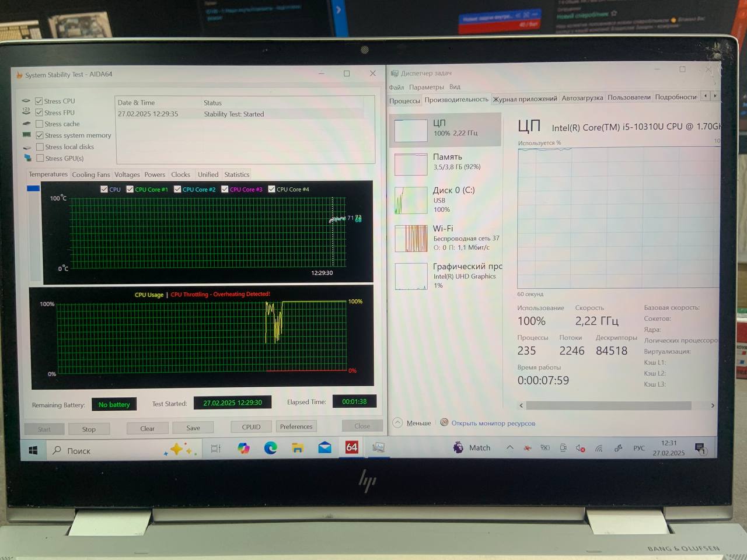Toggle CPU Core #3 graph checkbox
747x560 pixels.
[224, 189]
